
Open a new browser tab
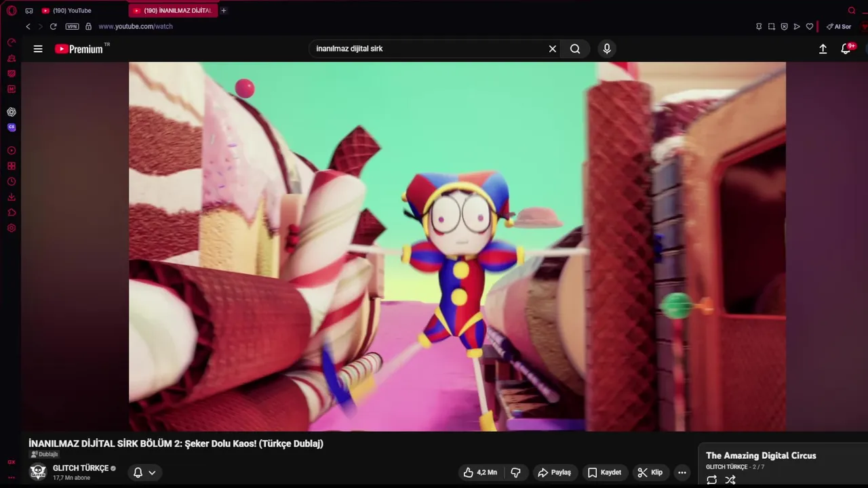[x=223, y=10]
